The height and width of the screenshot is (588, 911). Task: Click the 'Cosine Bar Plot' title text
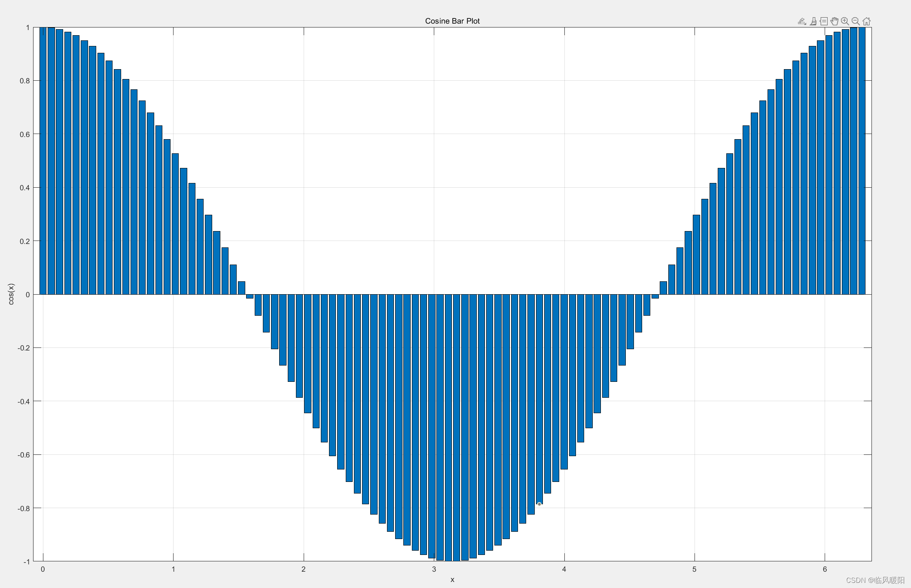452,21
